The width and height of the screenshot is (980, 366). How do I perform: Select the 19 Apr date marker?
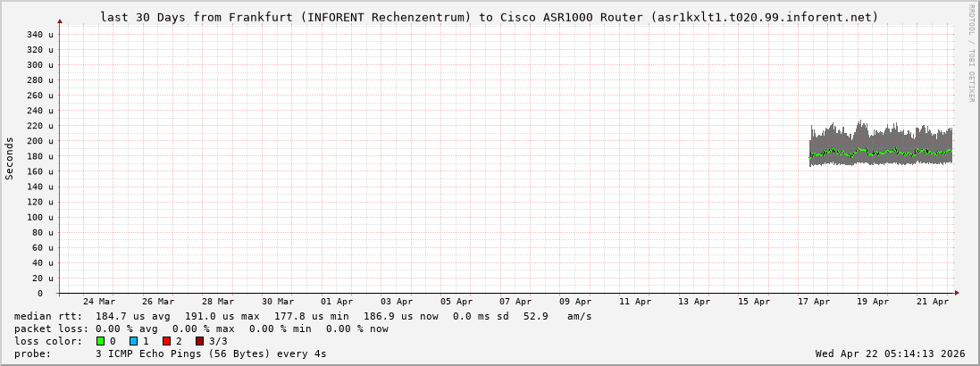pyautogui.click(x=873, y=302)
